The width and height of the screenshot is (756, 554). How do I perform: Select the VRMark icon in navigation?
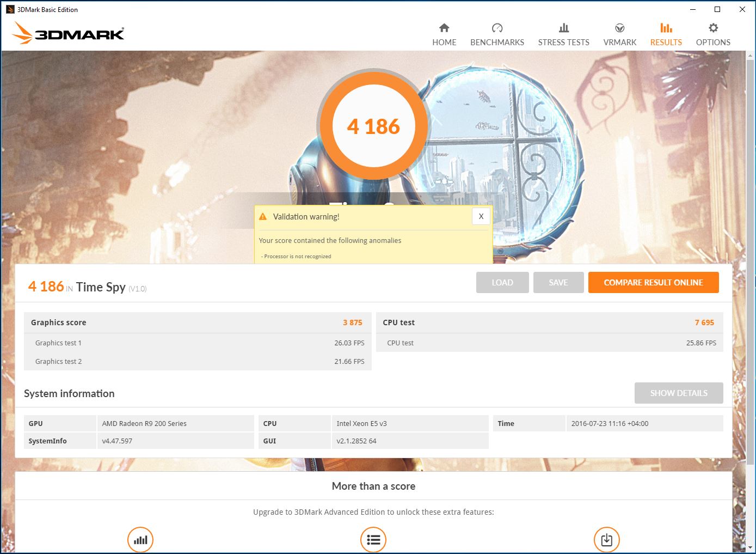tap(619, 28)
